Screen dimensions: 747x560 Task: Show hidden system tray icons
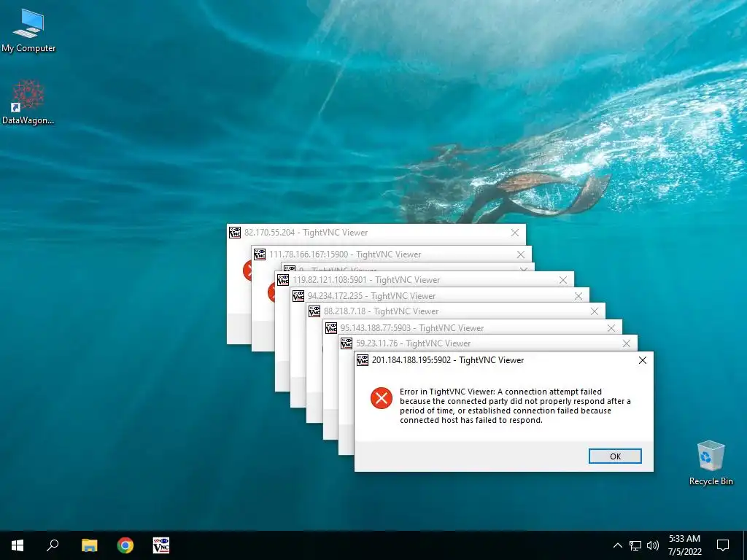point(617,545)
